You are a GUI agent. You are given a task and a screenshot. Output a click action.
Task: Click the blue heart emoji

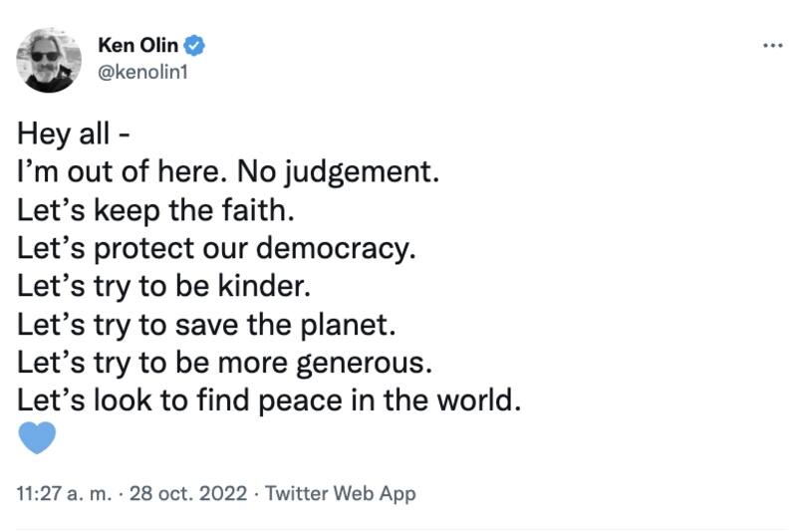37,437
